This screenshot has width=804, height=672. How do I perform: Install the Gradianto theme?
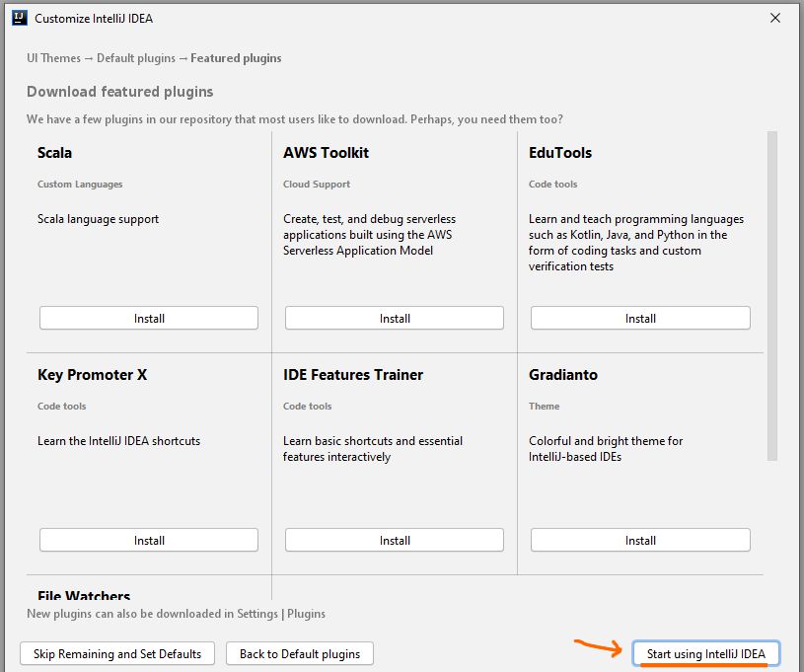(x=640, y=540)
